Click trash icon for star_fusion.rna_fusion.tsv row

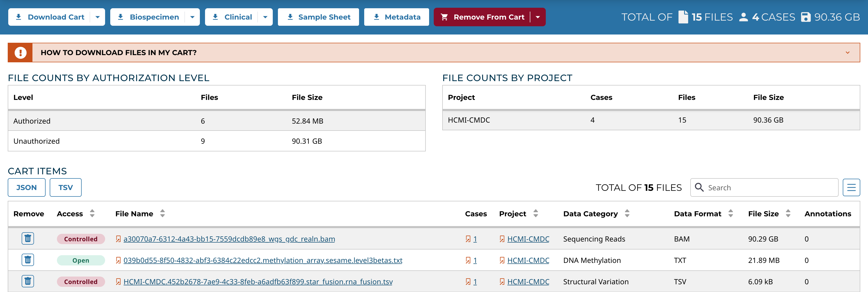coord(28,281)
